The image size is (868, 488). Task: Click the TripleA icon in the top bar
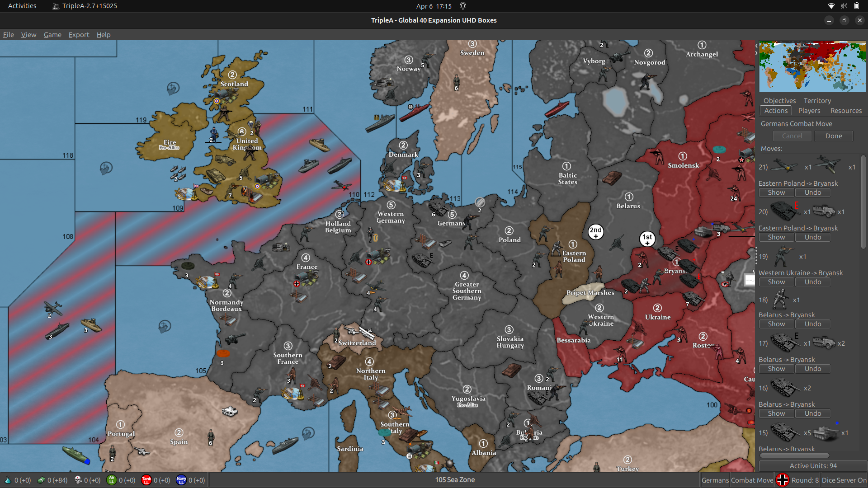56,6
